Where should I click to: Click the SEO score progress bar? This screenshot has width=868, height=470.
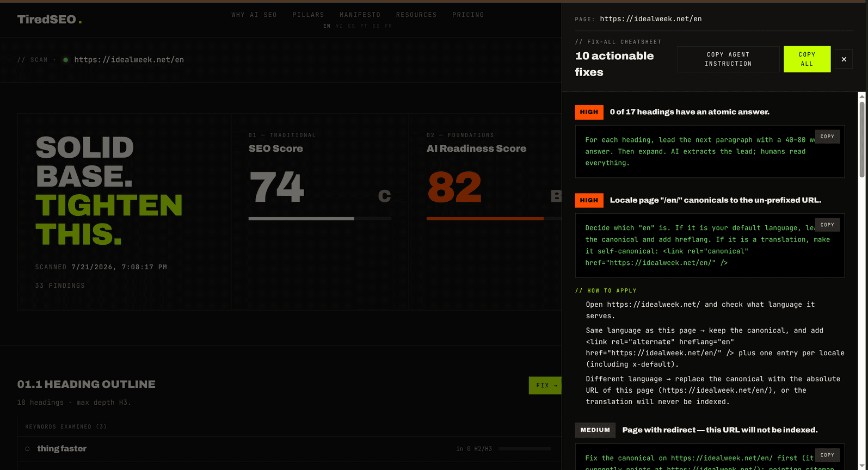pyautogui.click(x=320, y=219)
